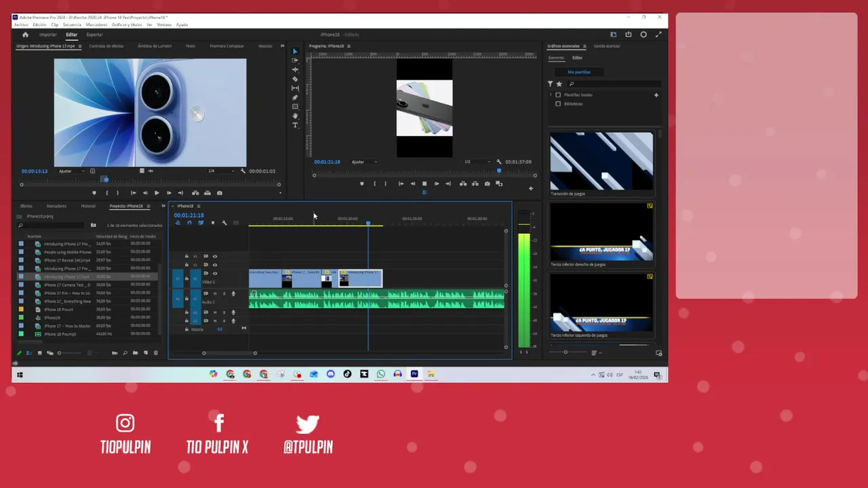Open Source monitor 1/4 resolution dropdown

pos(220,171)
